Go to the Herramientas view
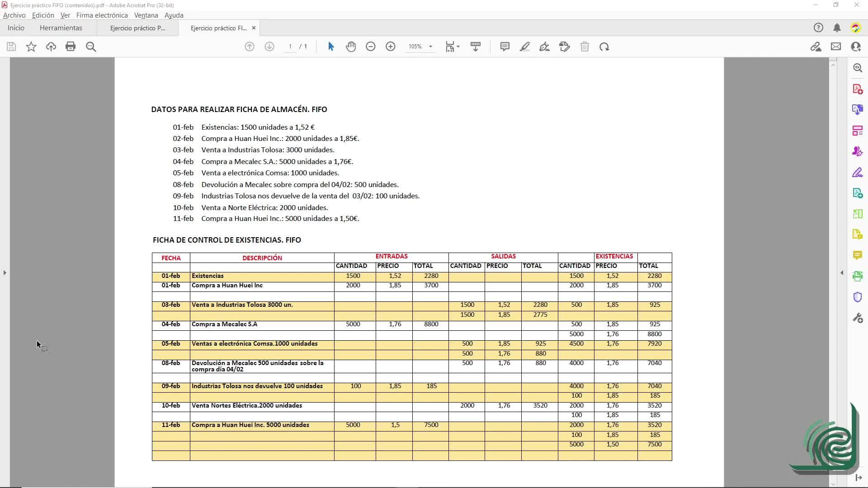Image resolution: width=868 pixels, height=488 pixels. pos(61,28)
